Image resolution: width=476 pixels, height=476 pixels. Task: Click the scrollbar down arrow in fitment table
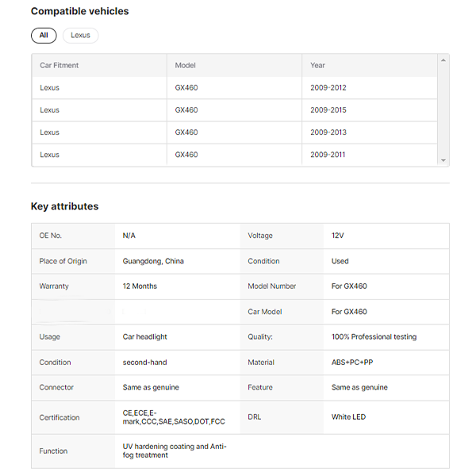pyautogui.click(x=443, y=160)
